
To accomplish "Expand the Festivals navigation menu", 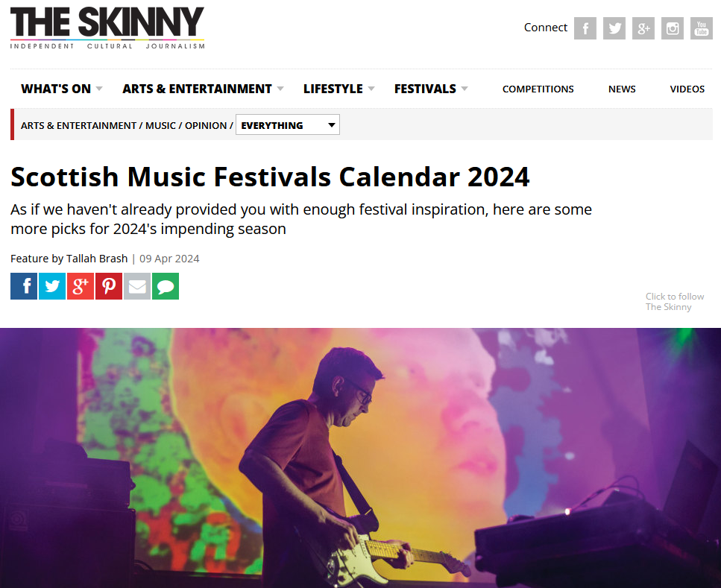I will click(431, 89).
